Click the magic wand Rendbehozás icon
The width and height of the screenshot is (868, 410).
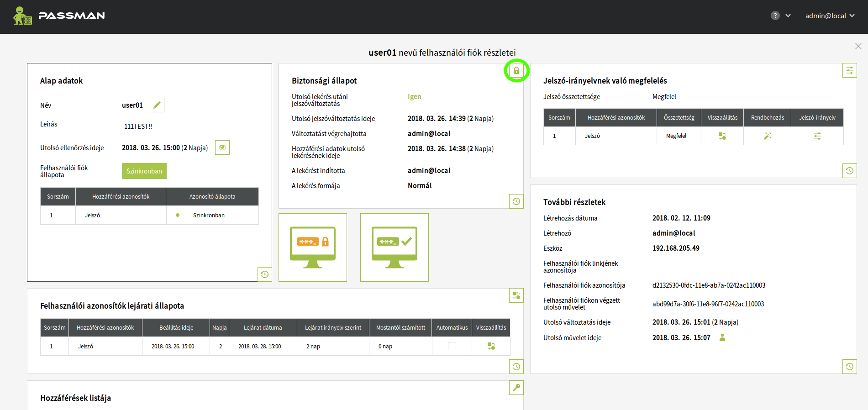point(767,136)
